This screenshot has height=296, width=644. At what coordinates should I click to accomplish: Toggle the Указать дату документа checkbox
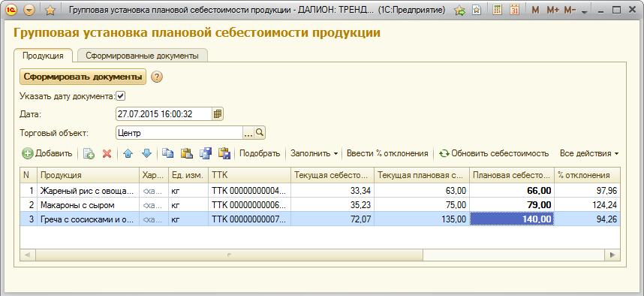(x=120, y=96)
